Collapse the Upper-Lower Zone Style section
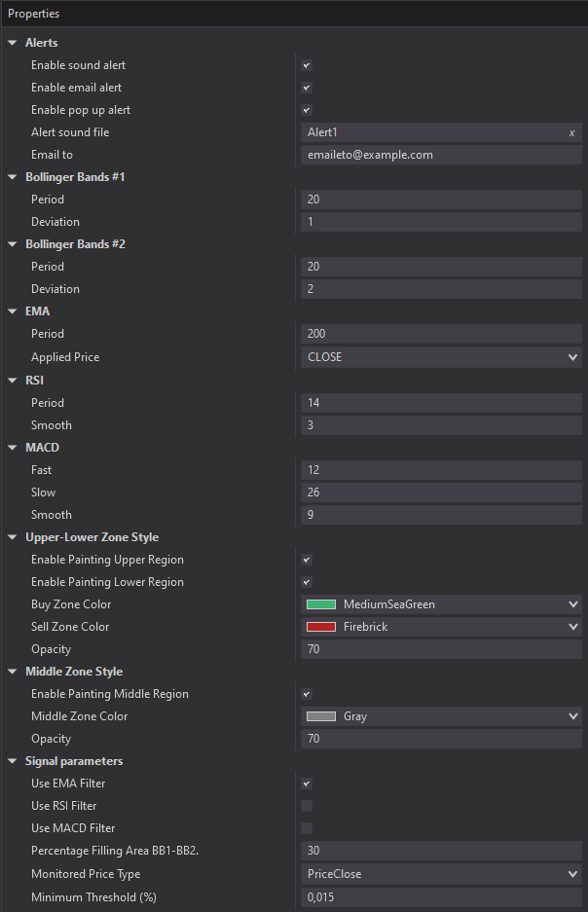Viewport: 588px width, 912px height. (x=13, y=537)
